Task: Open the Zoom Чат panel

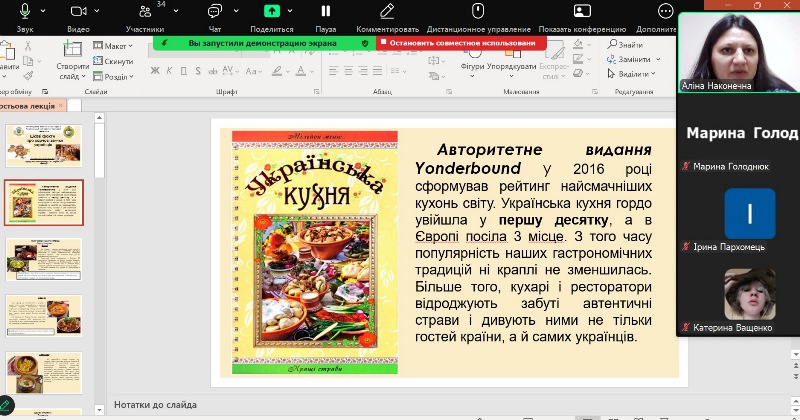Action: (x=214, y=11)
